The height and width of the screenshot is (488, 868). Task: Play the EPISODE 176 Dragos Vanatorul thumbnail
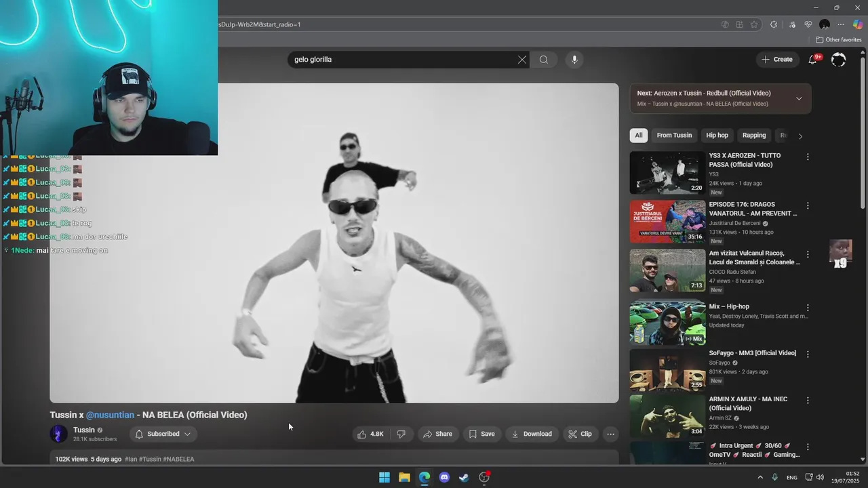pos(667,222)
